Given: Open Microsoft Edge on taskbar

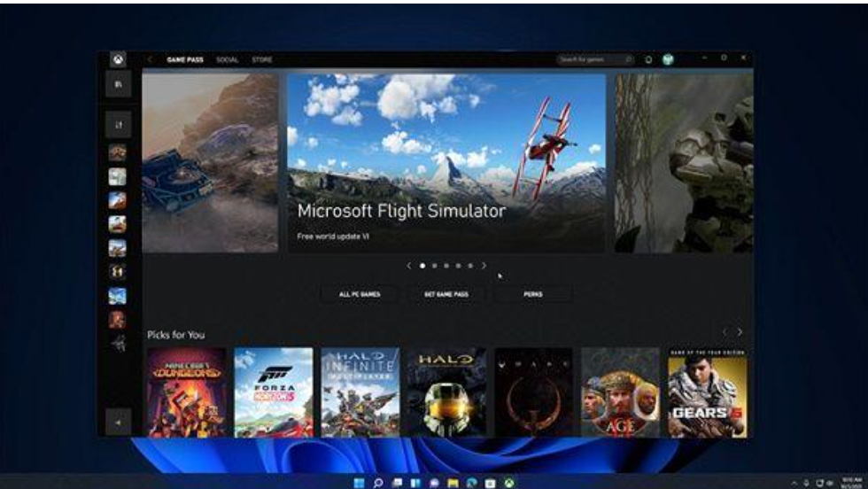Looking at the screenshot, I should (x=471, y=483).
